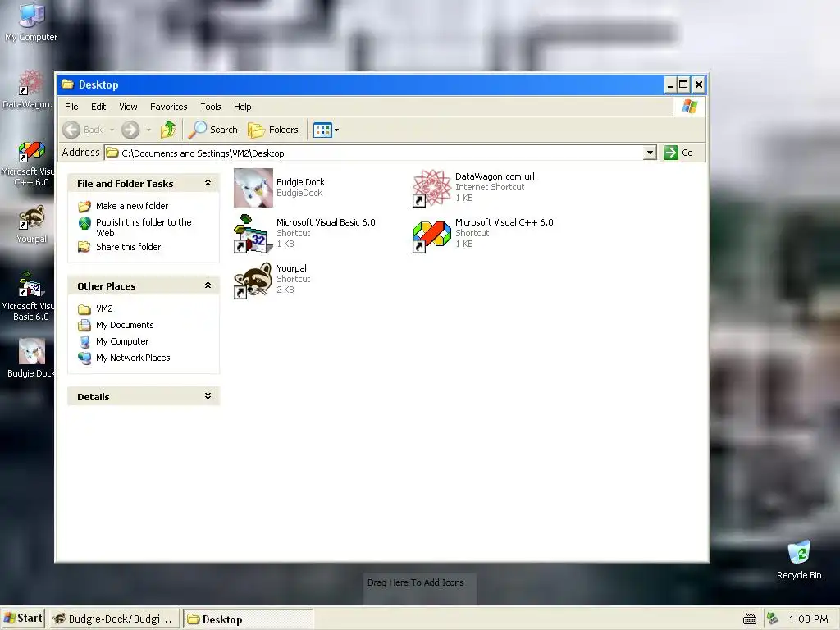This screenshot has width=840, height=630.
Task: Go to My Computer in Other Places
Action: [x=122, y=341]
